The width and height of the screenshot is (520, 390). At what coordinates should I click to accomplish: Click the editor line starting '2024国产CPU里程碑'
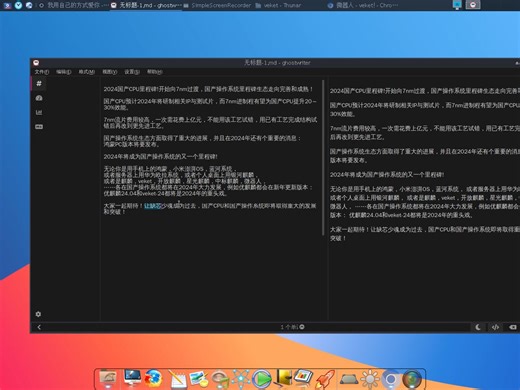pos(208,89)
